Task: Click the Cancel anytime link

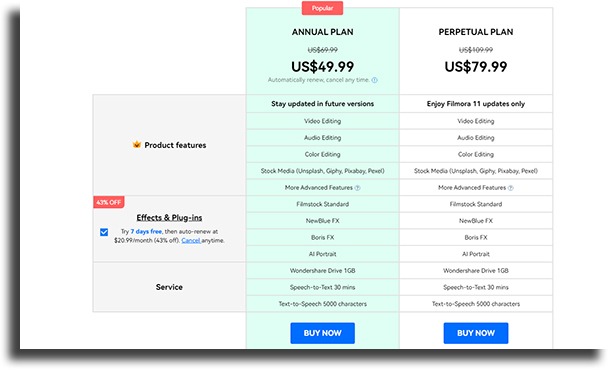Action: (x=191, y=240)
